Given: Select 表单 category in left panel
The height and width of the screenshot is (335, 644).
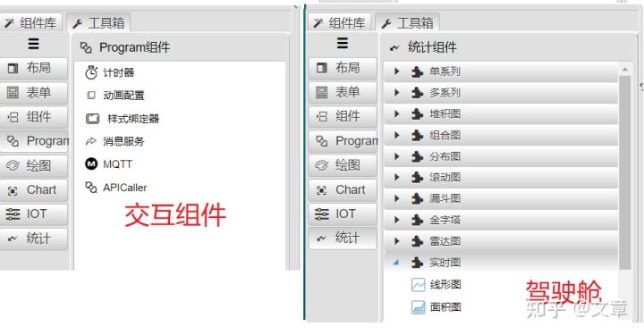Looking at the screenshot, I should (x=34, y=93).
